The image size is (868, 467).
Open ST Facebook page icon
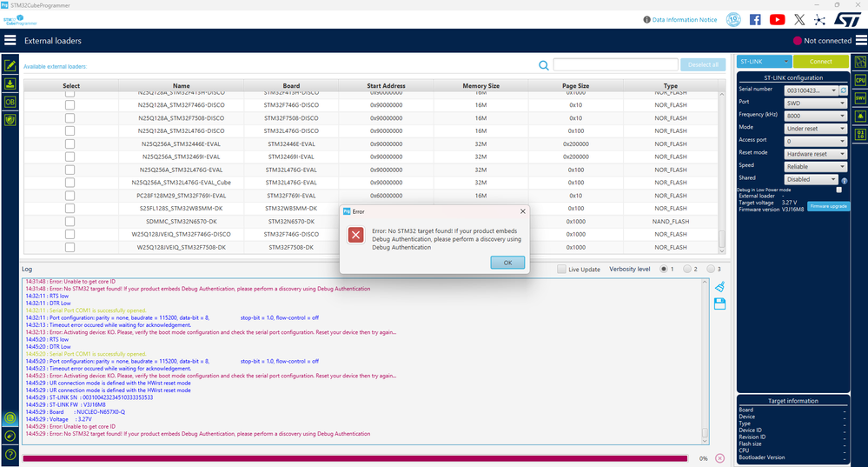(x=755, y=19)
